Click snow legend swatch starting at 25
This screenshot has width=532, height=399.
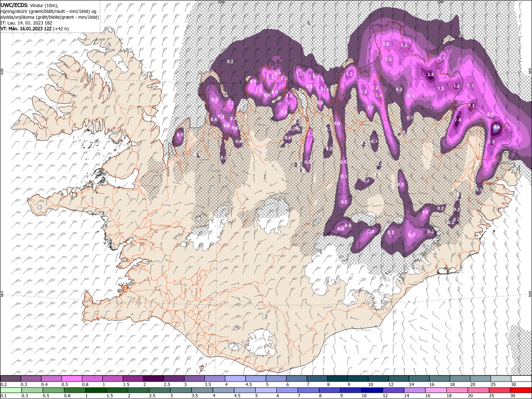pyautogui.click(x=501, y=379)
